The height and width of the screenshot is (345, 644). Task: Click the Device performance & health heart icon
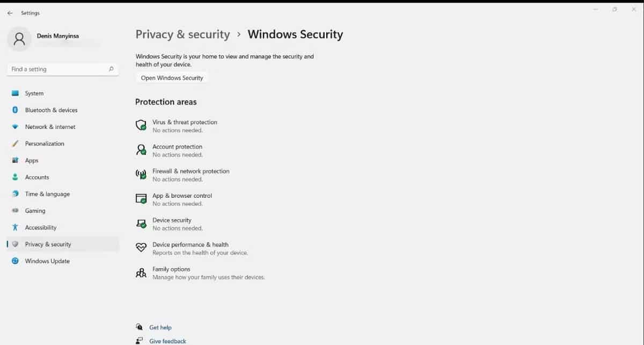(141, 248)
